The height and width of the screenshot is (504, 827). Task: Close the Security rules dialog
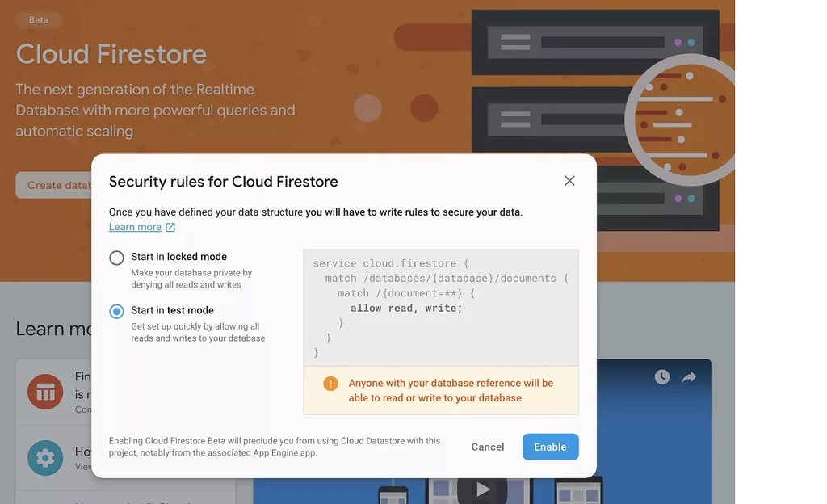(569, 181)
